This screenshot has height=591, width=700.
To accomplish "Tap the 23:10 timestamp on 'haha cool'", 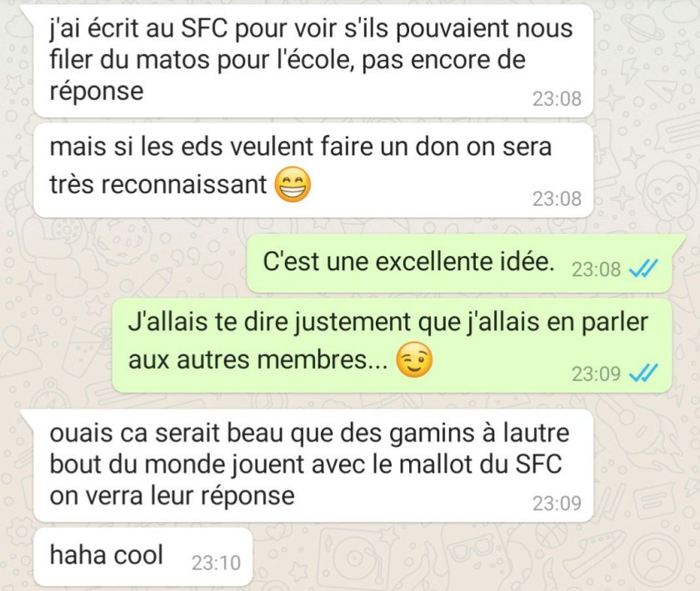I will click(x=216, y=563).
